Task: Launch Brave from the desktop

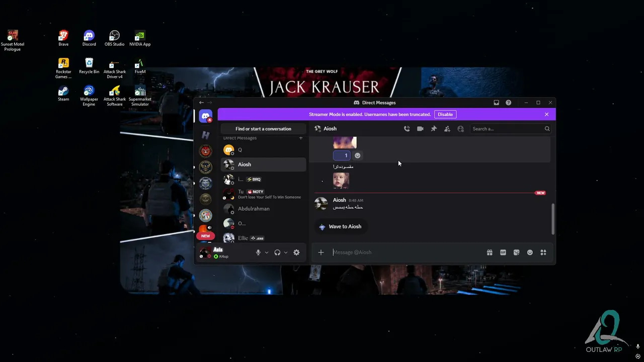Action: [63, 38]
